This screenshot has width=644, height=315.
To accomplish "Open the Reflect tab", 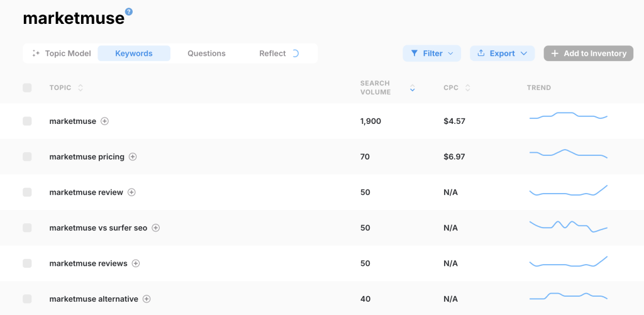I will tap(279, 53).
